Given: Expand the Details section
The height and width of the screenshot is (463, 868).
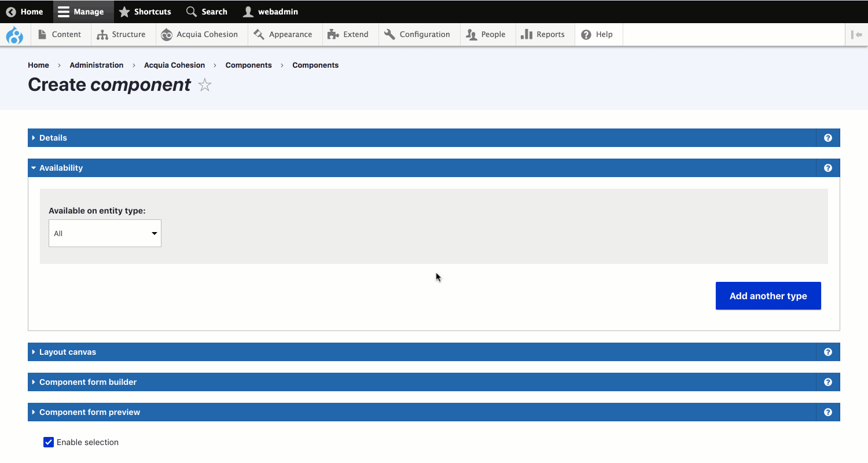Looking at the screenshot, I should tap(53, 138).
